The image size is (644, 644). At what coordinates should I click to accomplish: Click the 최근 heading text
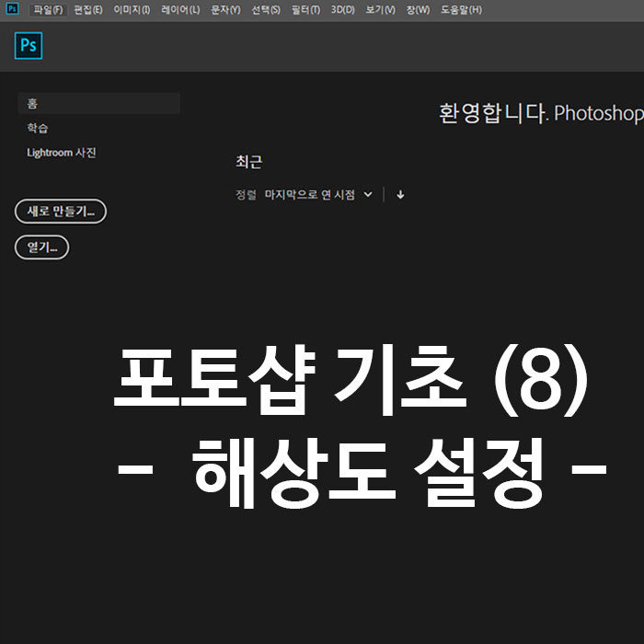point(249,162)
